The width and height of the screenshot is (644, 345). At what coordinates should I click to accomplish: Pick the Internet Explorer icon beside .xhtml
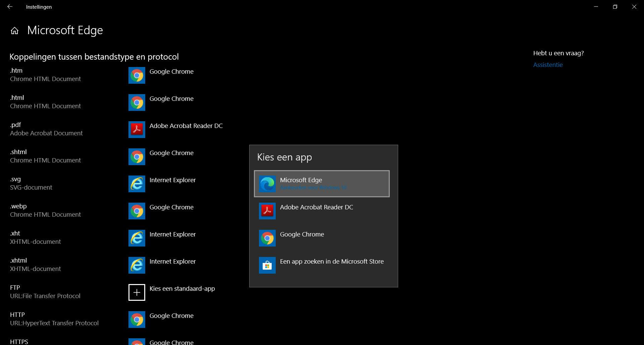pos(137,265)
